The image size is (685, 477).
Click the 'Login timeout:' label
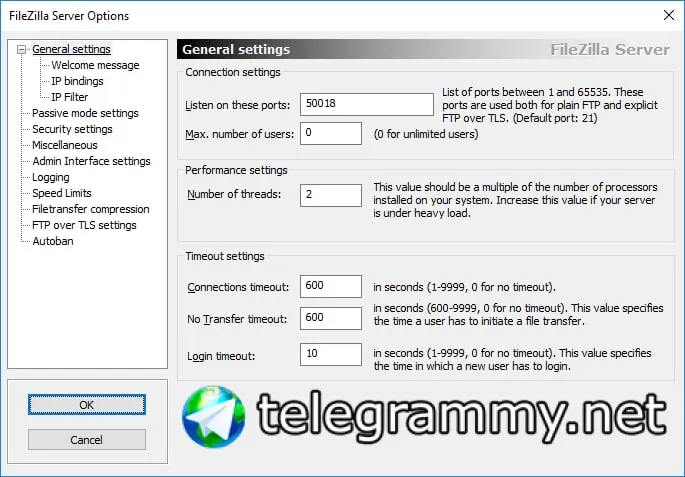pos(221,356)
